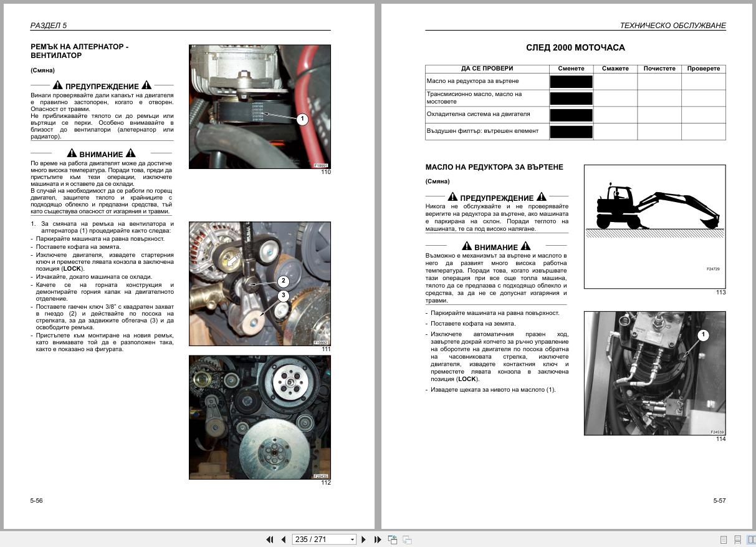
Task: Click step Поставете кофата на земята on left page
Action: pos(78,247)
